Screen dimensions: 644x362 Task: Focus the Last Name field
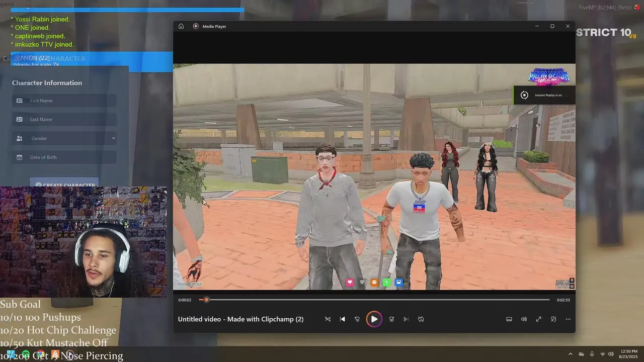coord(64,119)
